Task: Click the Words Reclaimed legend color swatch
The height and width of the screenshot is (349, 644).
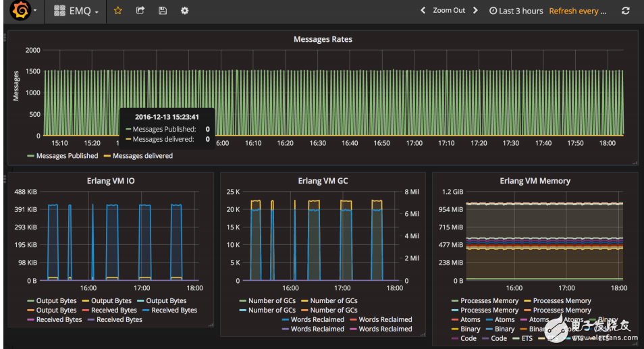Action: pos(284,320)
